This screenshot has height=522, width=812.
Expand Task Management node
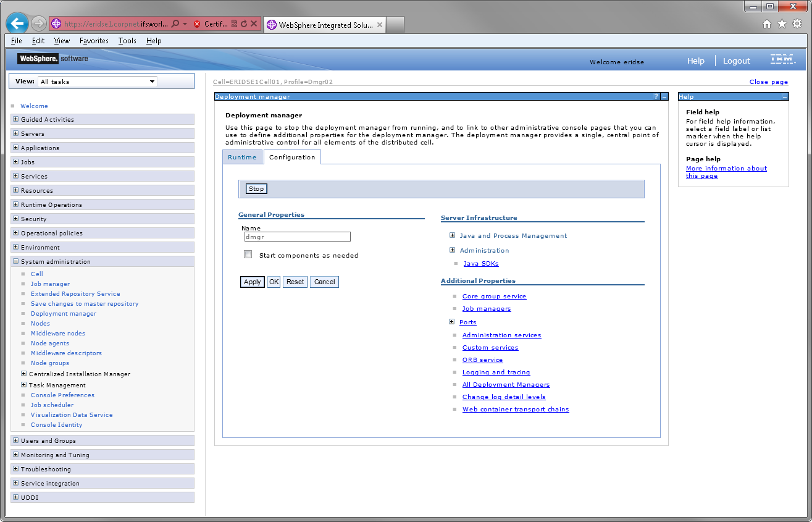(23, 385)
